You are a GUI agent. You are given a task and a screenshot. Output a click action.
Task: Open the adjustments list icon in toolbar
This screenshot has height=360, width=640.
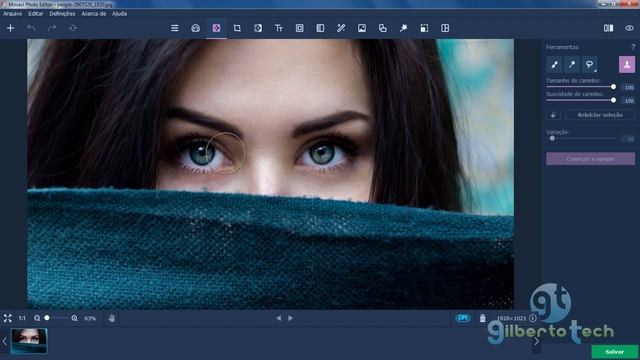(175, 28)
